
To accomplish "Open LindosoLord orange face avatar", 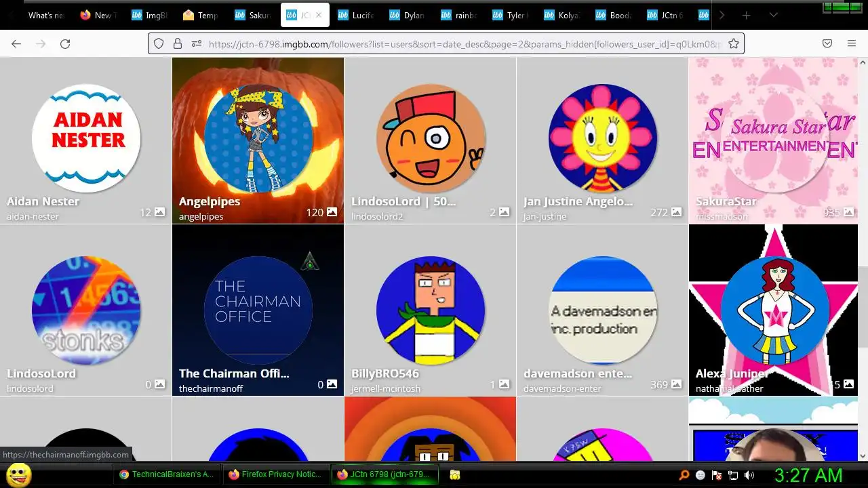I will click(431, 138).
